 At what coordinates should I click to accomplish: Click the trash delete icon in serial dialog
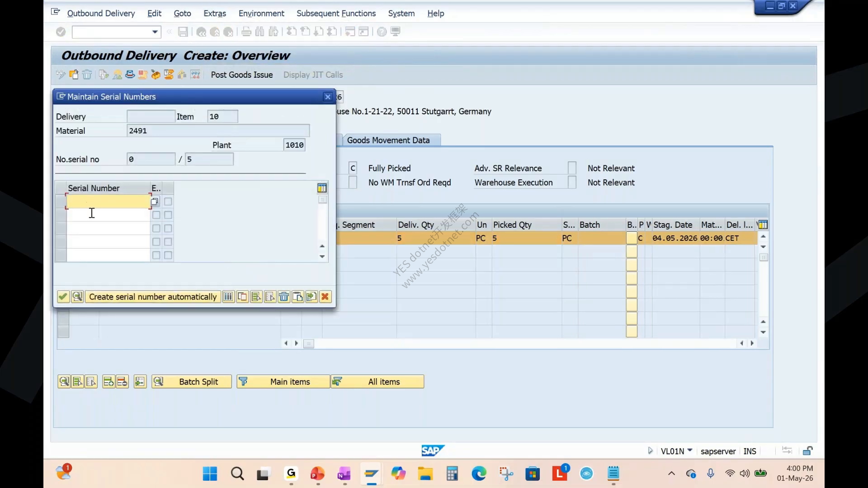click(284, 297)
